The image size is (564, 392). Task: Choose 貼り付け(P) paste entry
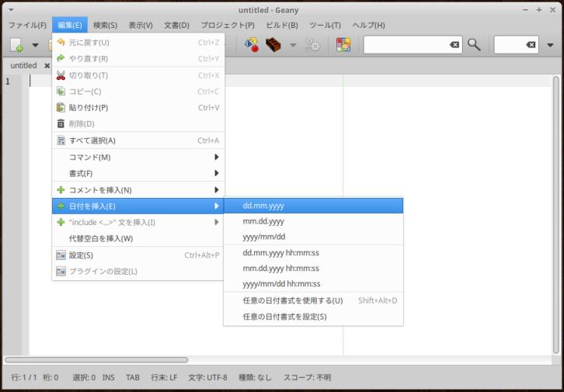click(138, 108)
